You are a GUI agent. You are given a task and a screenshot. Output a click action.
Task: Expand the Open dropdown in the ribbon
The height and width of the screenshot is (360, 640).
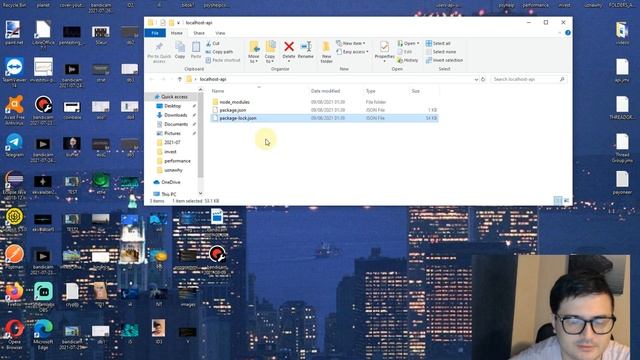pos(408,43)
